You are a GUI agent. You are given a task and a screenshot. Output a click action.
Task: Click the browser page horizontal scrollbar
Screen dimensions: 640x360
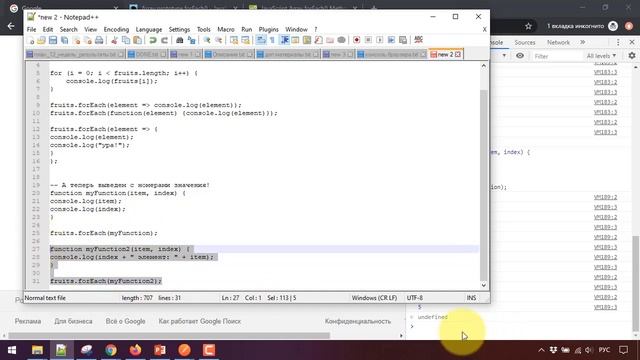click(x=169, y=336)
